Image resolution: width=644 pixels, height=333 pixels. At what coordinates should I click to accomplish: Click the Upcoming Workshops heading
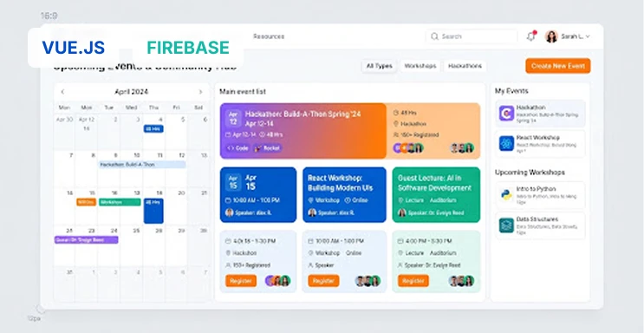tap(530, 173)
